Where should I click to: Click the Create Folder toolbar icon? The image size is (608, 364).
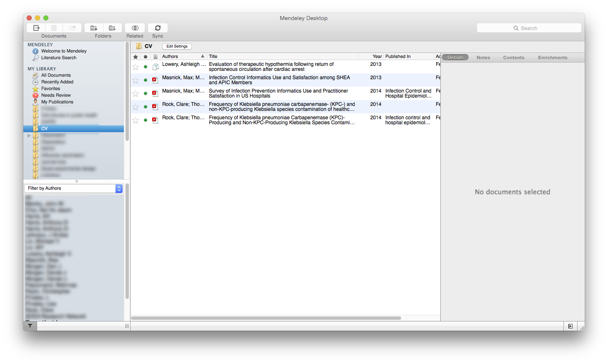coord(94,28)
